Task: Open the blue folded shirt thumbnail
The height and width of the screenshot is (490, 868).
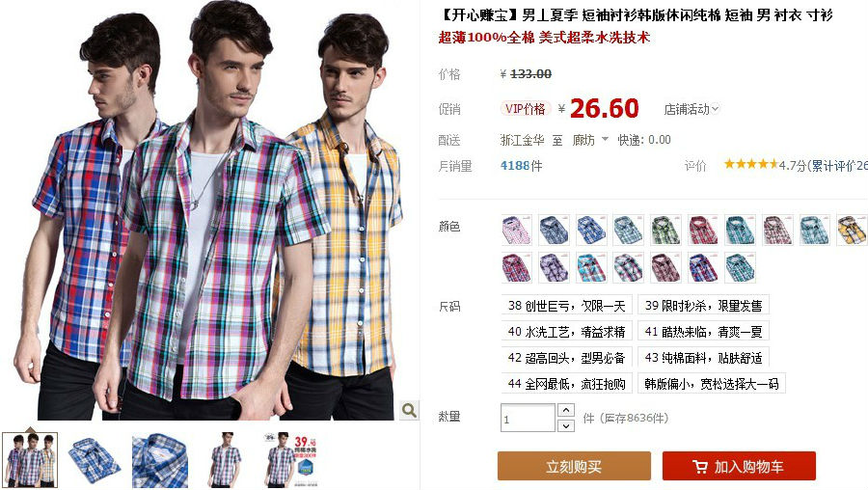Action: [94, 460]
